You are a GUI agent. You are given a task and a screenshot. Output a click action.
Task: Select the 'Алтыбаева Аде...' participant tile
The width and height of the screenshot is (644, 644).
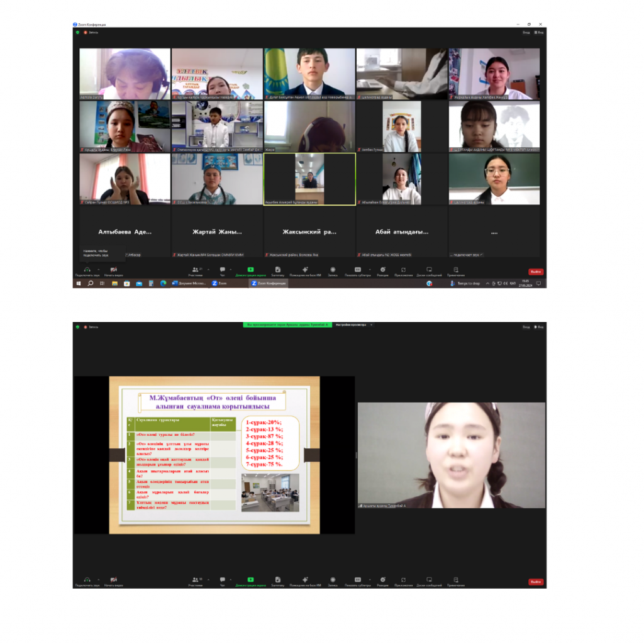coord(125,231)
